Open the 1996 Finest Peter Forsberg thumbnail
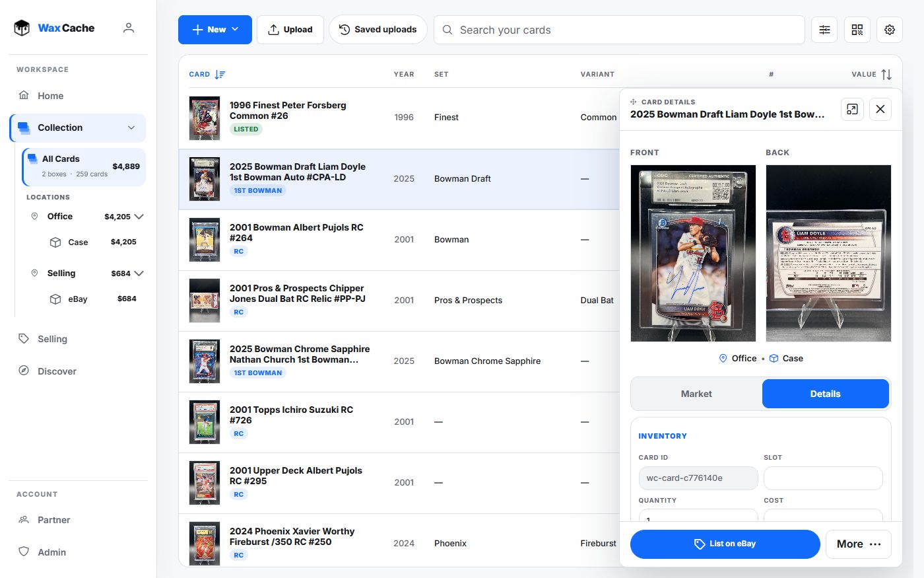 [x=205, y=118]
